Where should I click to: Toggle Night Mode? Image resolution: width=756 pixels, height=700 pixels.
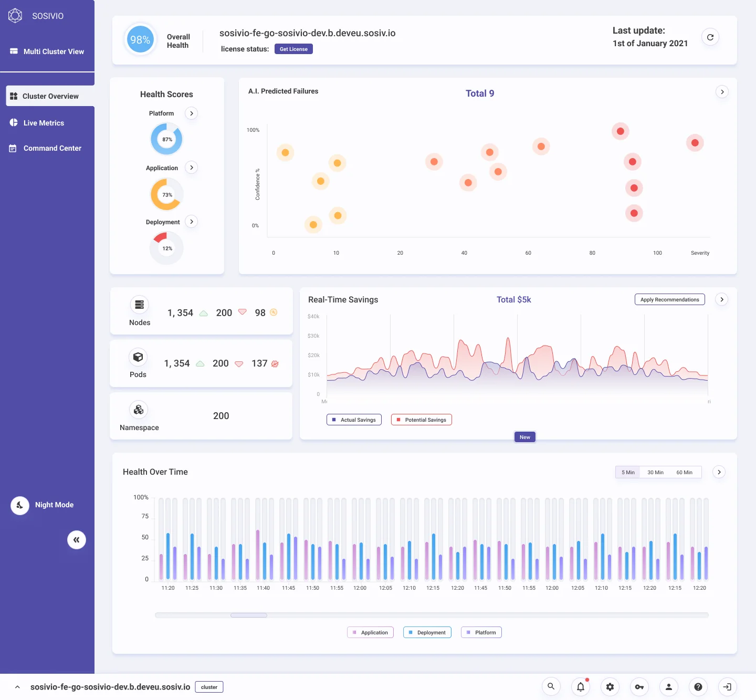coord(20,505)
